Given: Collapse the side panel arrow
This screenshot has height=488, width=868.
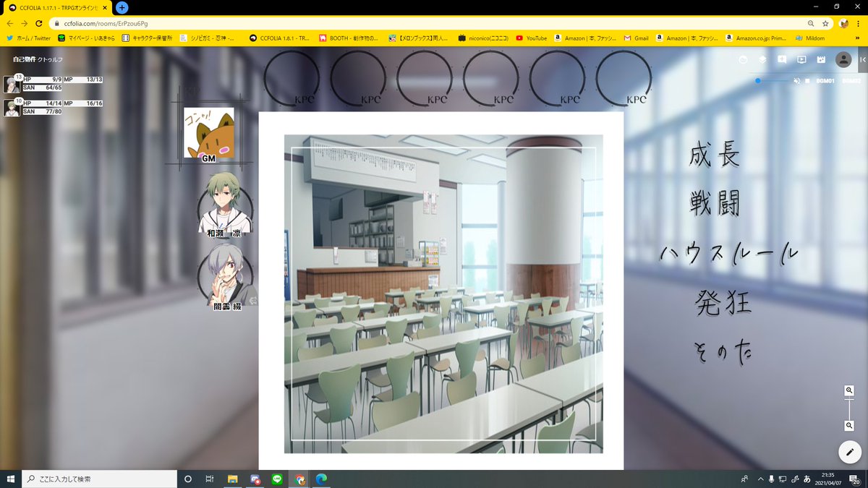Looking at the screenshot, I should (x=862, y=59).
